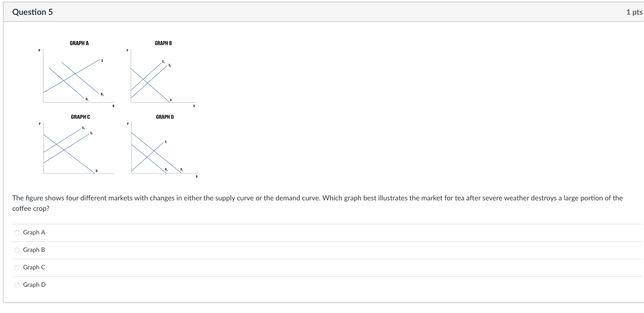Click the 'GRAPH D' title
This screenshot has width=644, height=313.
click(165, 117)
